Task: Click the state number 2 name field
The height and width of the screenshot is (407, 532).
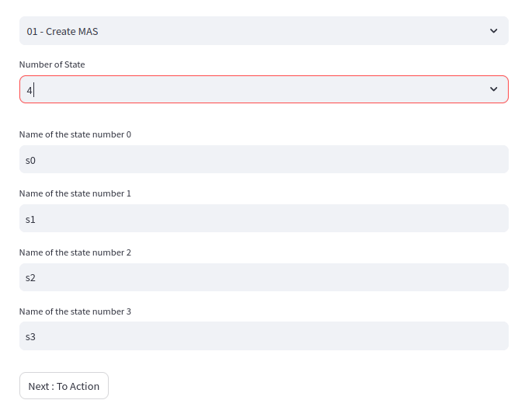Action: (264, 278)
